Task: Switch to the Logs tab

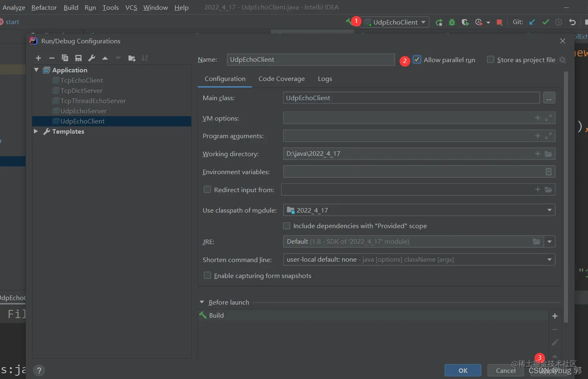Action: [325, 79]
